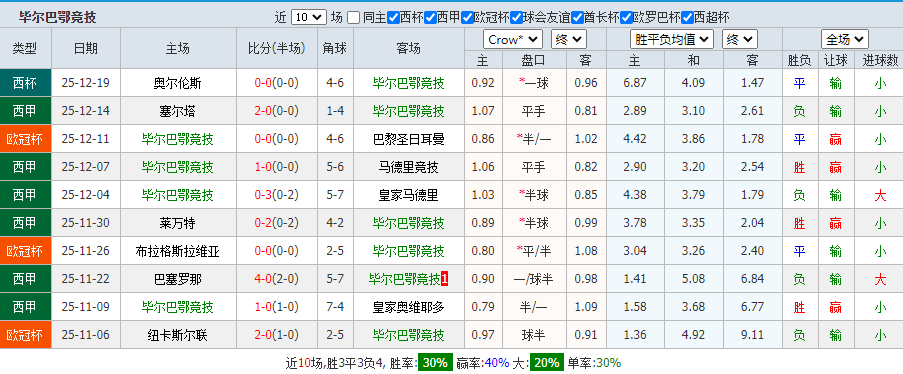
Task: Click the 6.87 home odds value
Action: 635,83
